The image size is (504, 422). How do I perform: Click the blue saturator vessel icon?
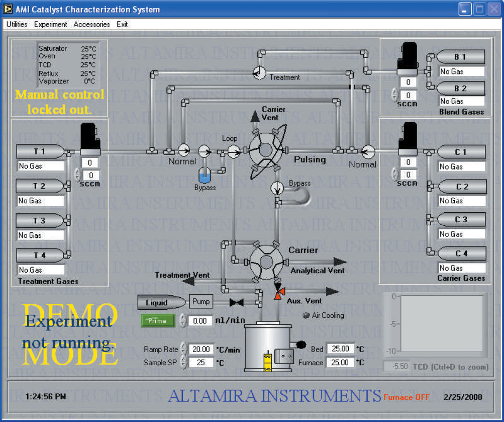(205, 176)
